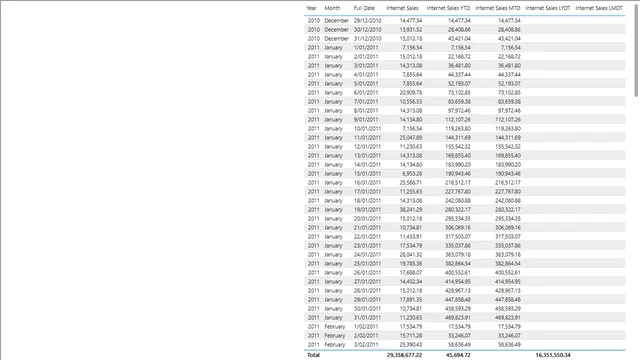Viewport: 640px width, 360px height.
Task: Click Internet Sales value 25,390.43
Action: (x=411, y=344)
